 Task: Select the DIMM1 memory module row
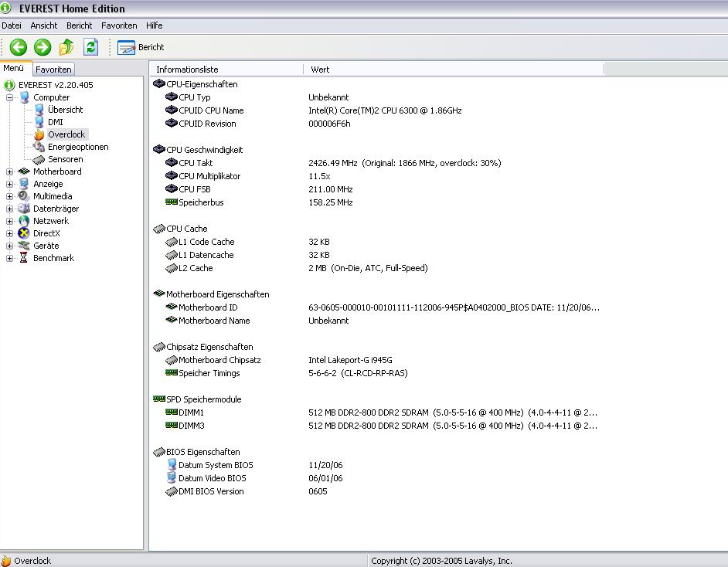376,413
